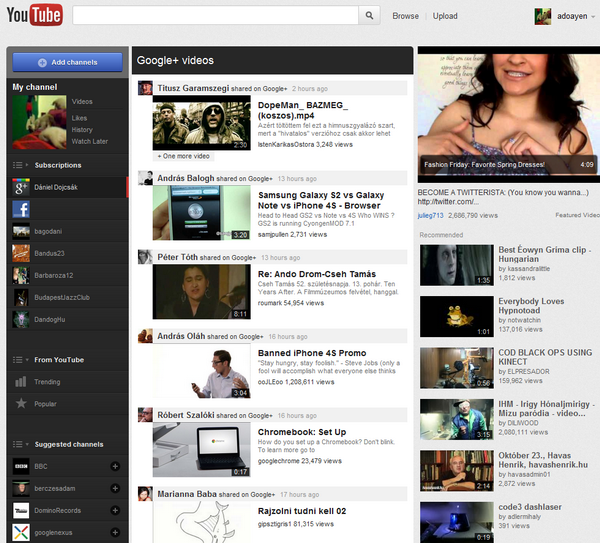Open the adoayen account avatar
This screenshot has height=543, width=600.
point(543,16)
